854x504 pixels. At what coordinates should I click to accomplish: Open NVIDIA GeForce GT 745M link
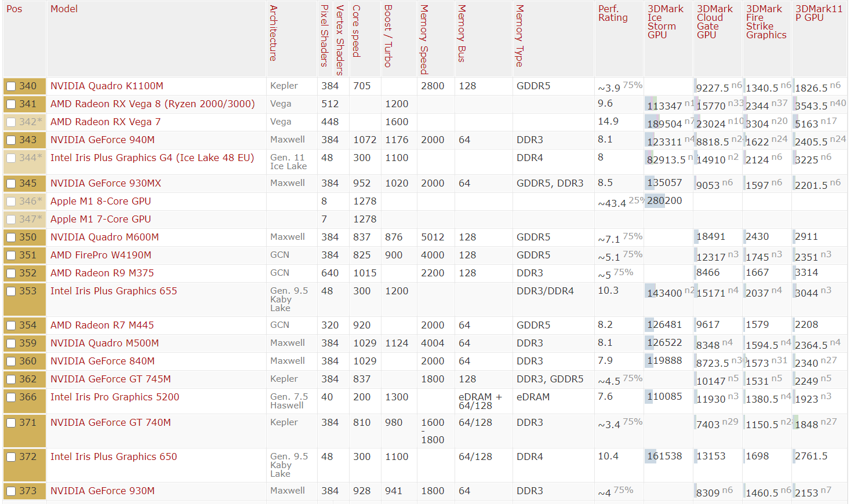pyautogui.click(x=111, y=379)
